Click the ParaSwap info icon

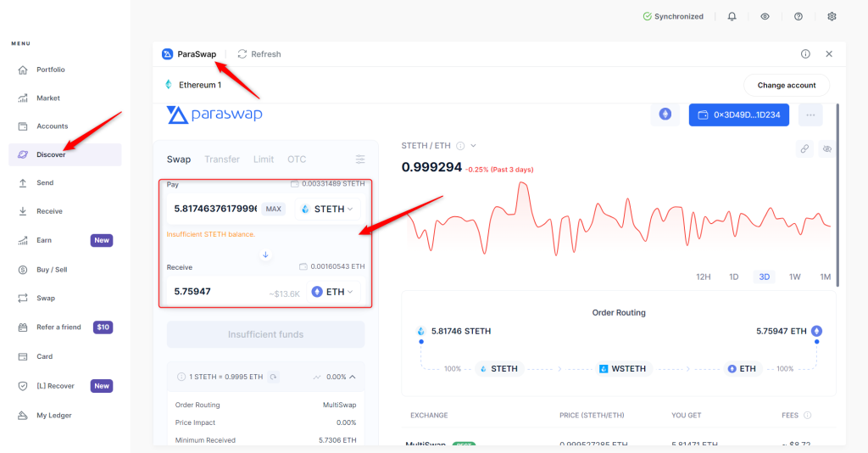(805, 53)
